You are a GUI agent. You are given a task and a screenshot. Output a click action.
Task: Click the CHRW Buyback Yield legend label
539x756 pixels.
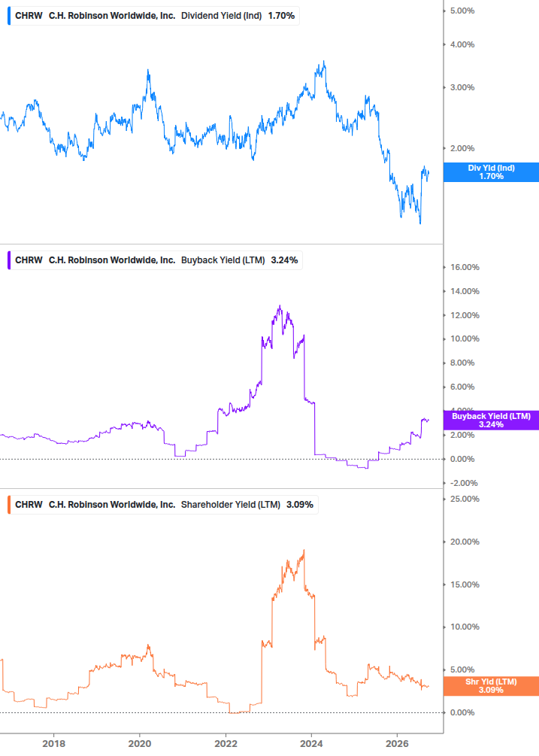(x=156, y=260)
